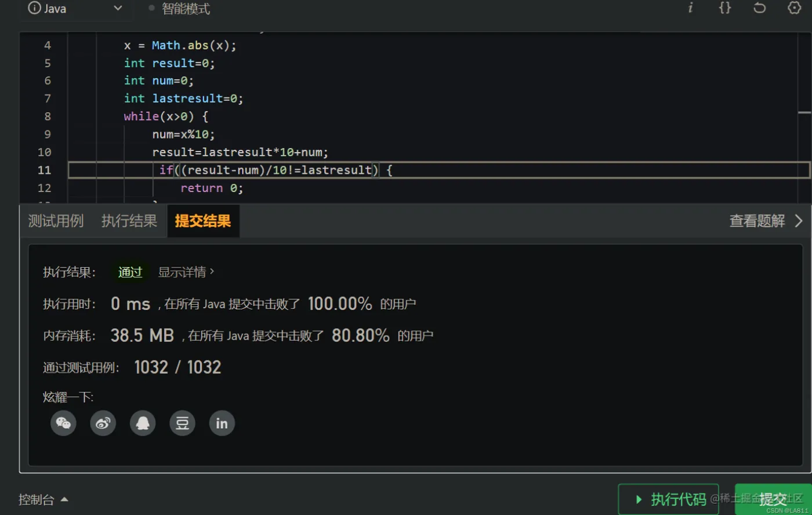Open the editor settings gear icon

(794, 8)
